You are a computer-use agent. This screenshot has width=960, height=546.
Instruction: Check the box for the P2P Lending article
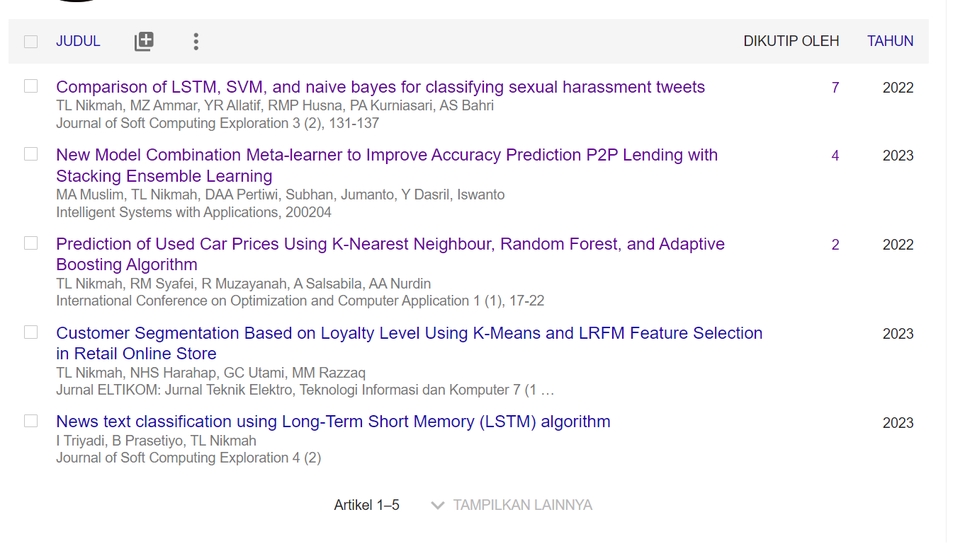point(31,154)
